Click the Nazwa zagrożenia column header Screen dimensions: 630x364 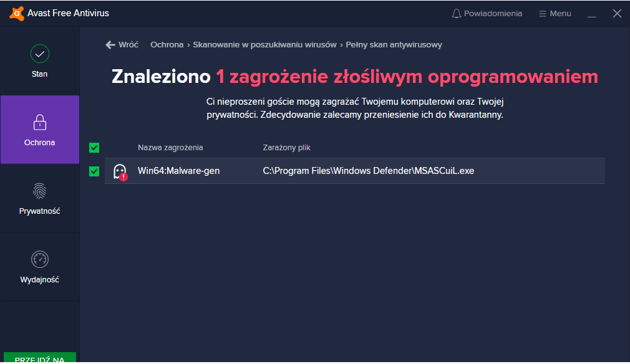point(170,148)
